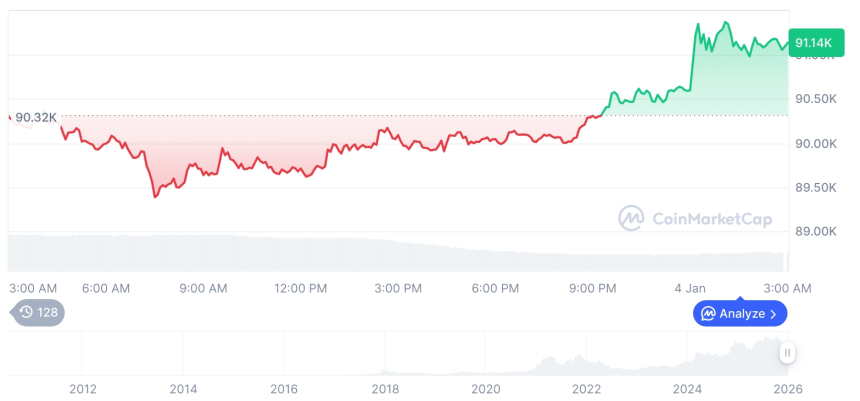The image size is (860, 401).
Task: Jump to 2018 on the overview timeline
Action: (x=385, y=388)
